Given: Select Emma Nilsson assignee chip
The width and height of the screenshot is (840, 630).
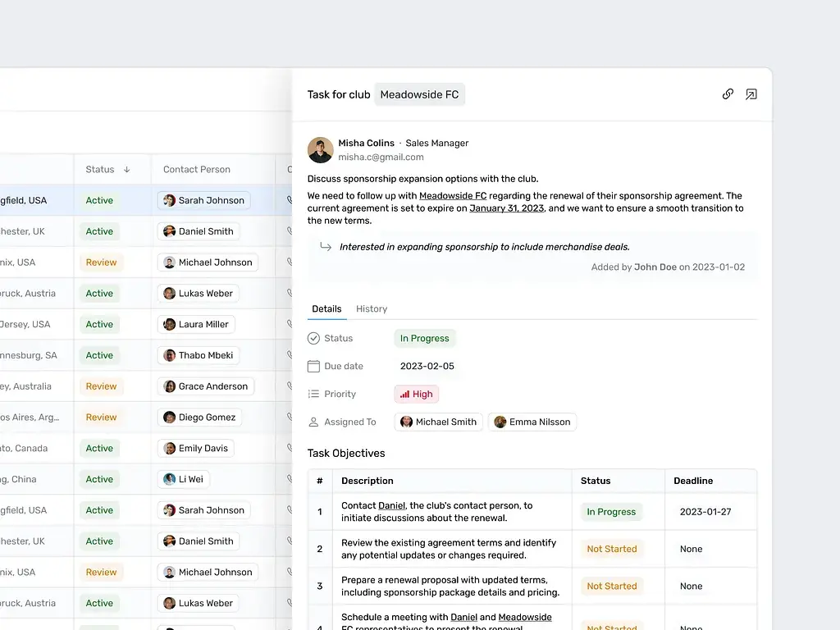Looking at the screenshot, I should (x=532, y=422).
